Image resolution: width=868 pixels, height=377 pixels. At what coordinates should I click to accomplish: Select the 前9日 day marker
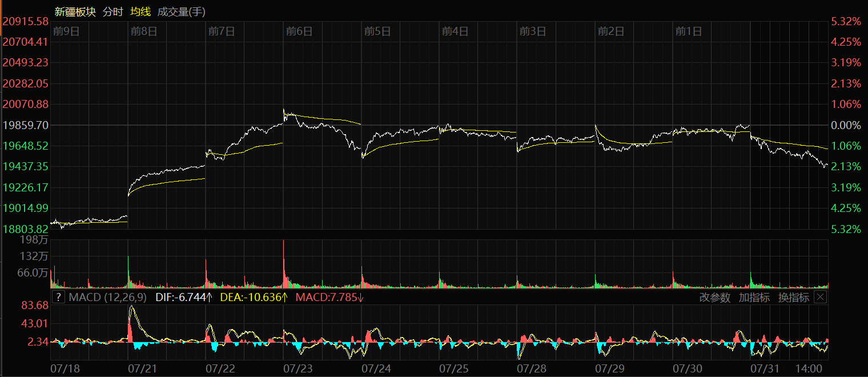[66, 31]
